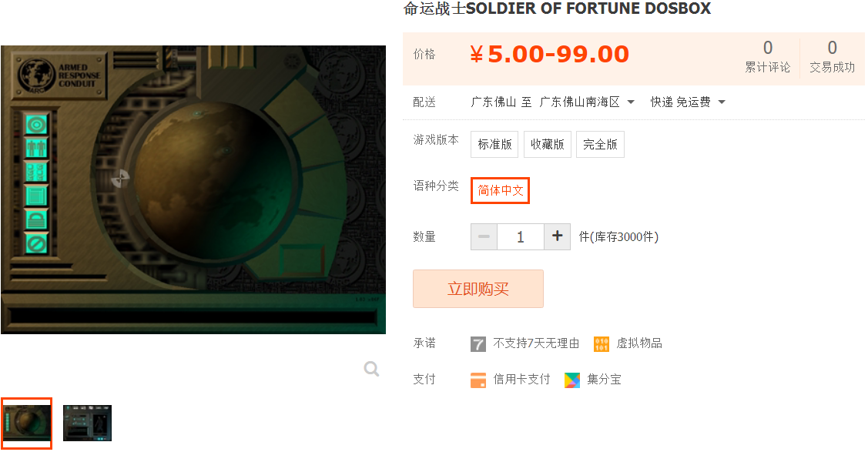868x452 pixels.
Task: Click the 立即购买 buy now button
Action: 478,289
